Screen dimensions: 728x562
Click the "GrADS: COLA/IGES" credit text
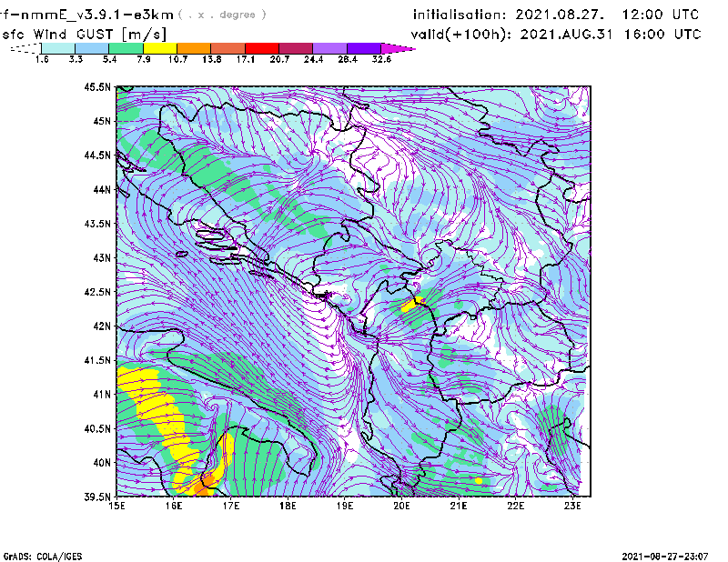point(42,557)
